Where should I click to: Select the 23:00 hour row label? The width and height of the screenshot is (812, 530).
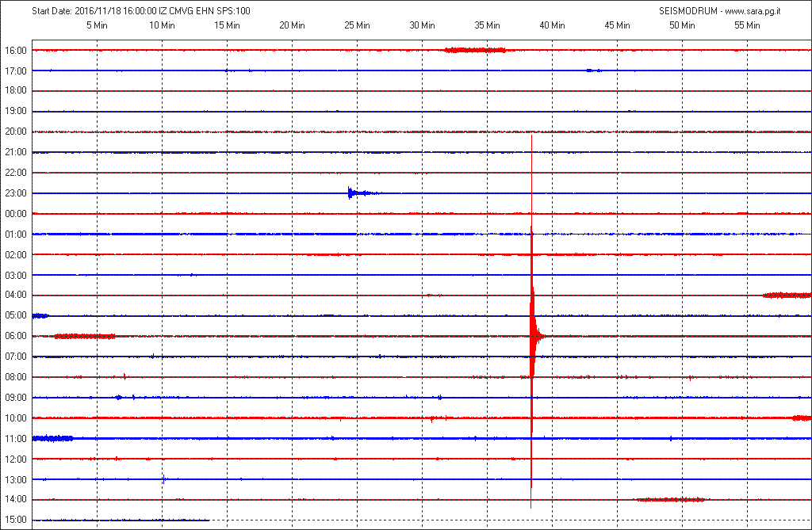[16, 193]
